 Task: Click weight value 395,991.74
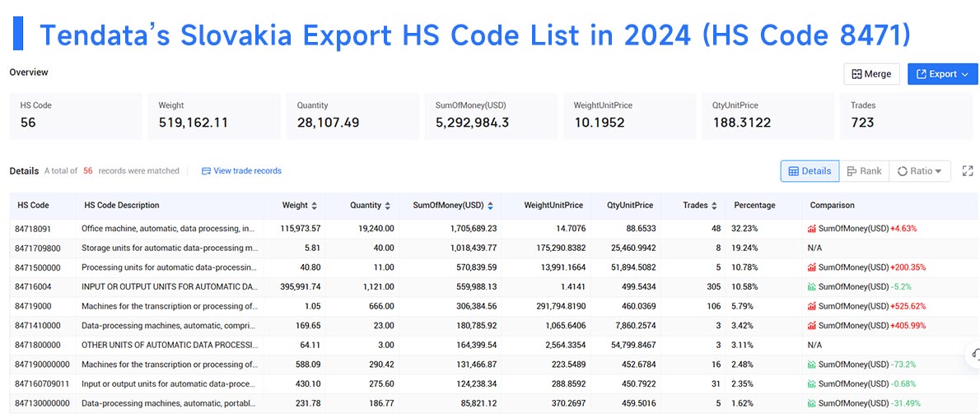(x=301, y=287)
